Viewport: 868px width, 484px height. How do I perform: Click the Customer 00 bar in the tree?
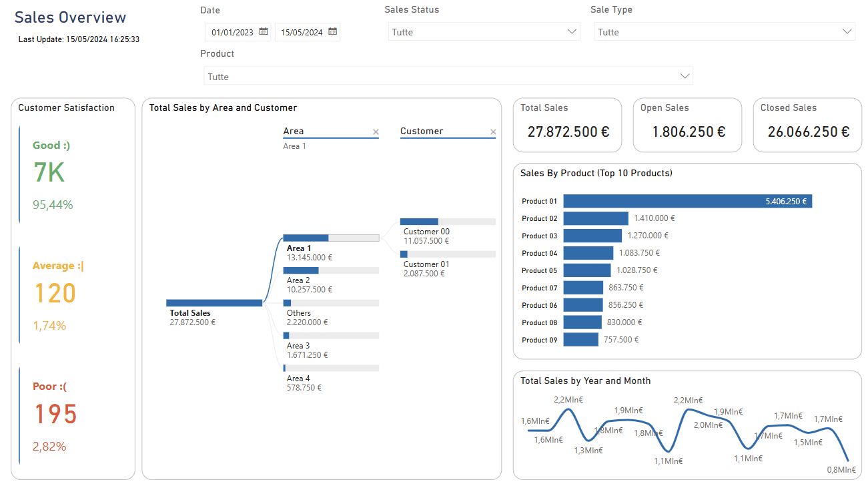click(x=418, y=221)
